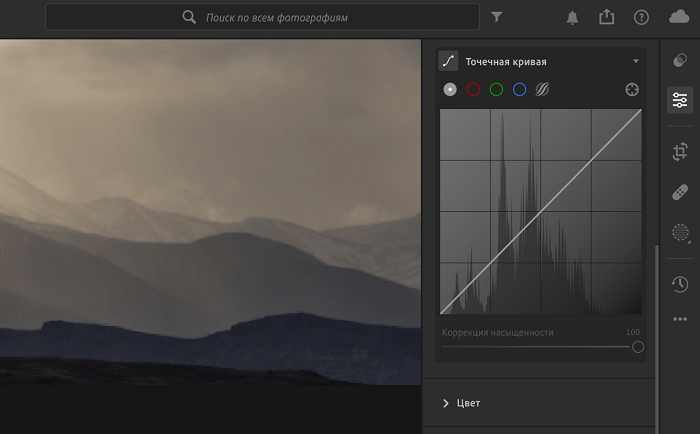This screenshot has width=700, height=434.
Task: Click the share export icon
Action: 607,17
